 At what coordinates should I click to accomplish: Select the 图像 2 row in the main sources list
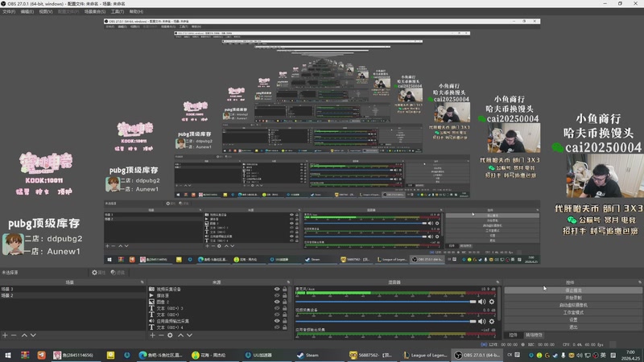point(217,302)
